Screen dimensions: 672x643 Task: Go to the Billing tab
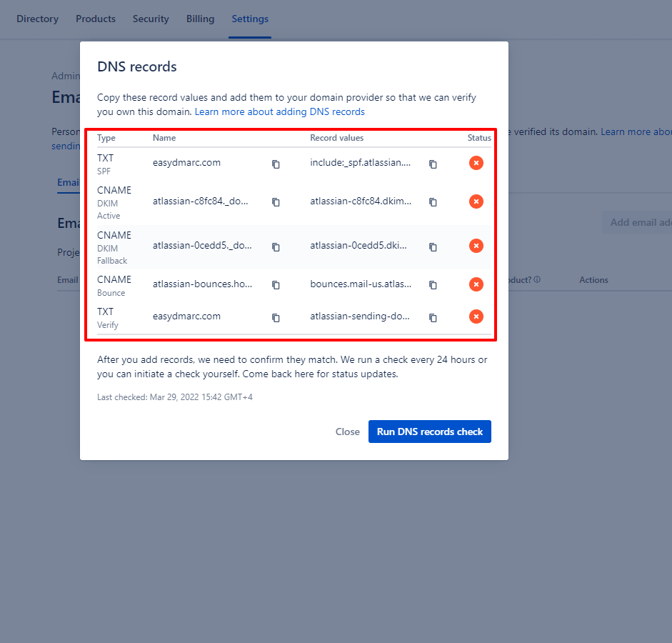[200, 19]
